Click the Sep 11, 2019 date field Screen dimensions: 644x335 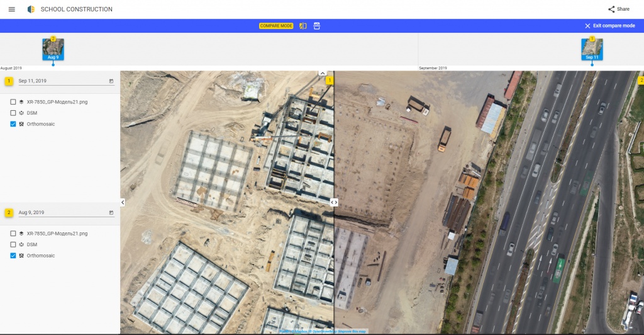pos(60,81)
